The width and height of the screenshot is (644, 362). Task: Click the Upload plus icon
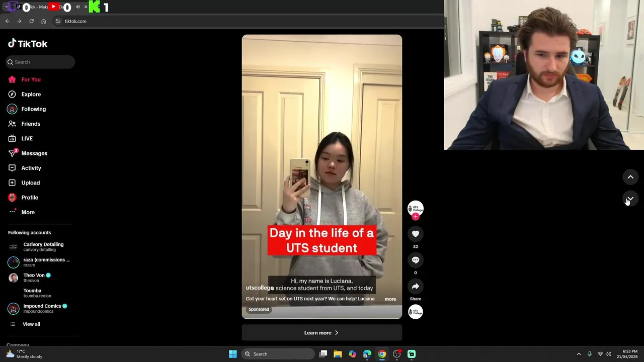[12, 183]
